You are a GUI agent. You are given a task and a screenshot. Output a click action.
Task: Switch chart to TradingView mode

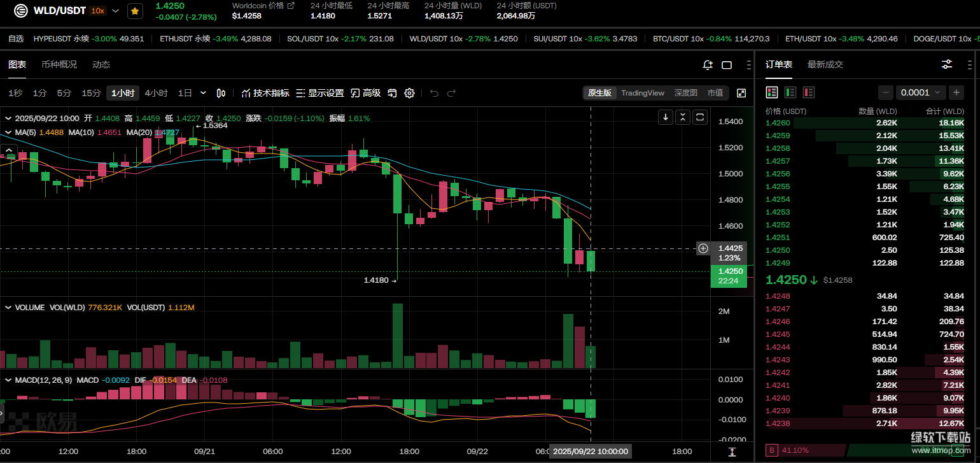click(642, 93)
